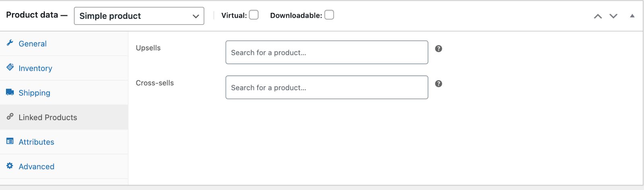Click the Attributes list icon
Screen dimensions: 644x190
coord(10,141)
